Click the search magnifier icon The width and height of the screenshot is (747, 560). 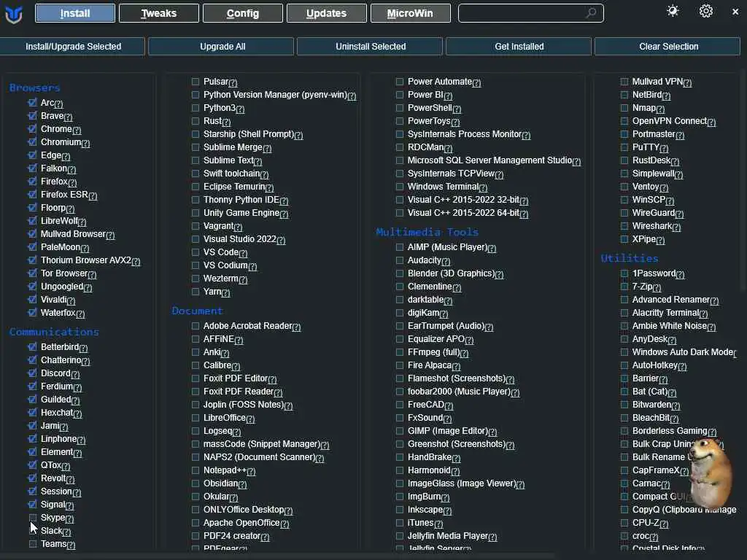[591, 13]
